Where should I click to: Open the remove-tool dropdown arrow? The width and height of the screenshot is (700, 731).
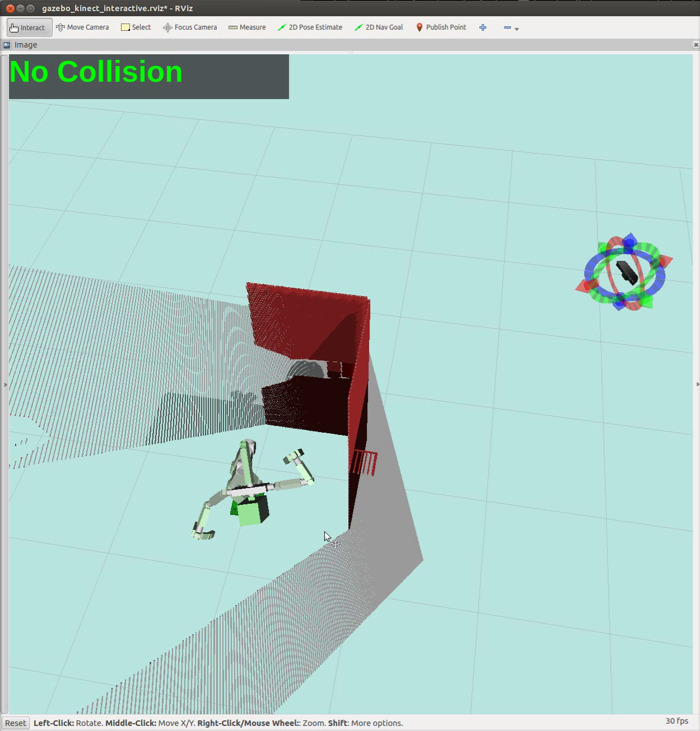516,29
